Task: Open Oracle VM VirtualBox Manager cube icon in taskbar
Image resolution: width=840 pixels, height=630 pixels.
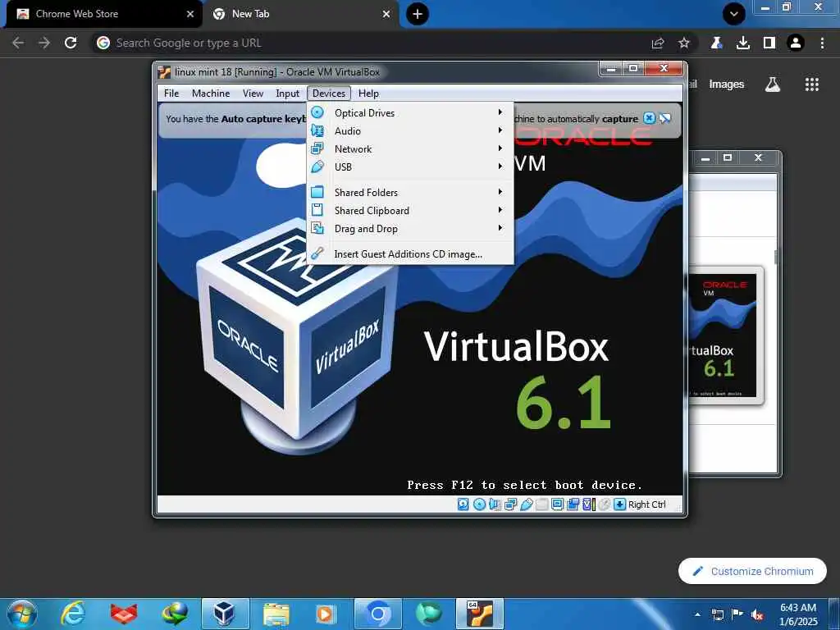Action: 225,614
